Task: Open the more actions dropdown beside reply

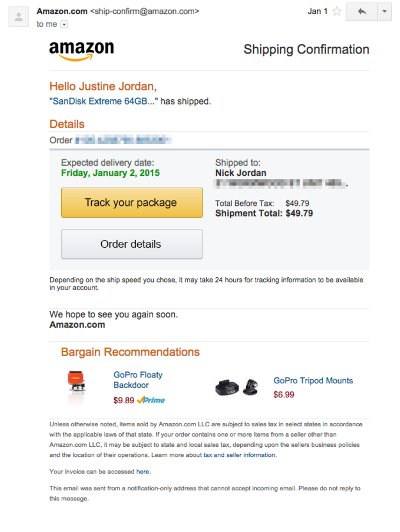Action: pyautogui.click(x=384, y=12)
